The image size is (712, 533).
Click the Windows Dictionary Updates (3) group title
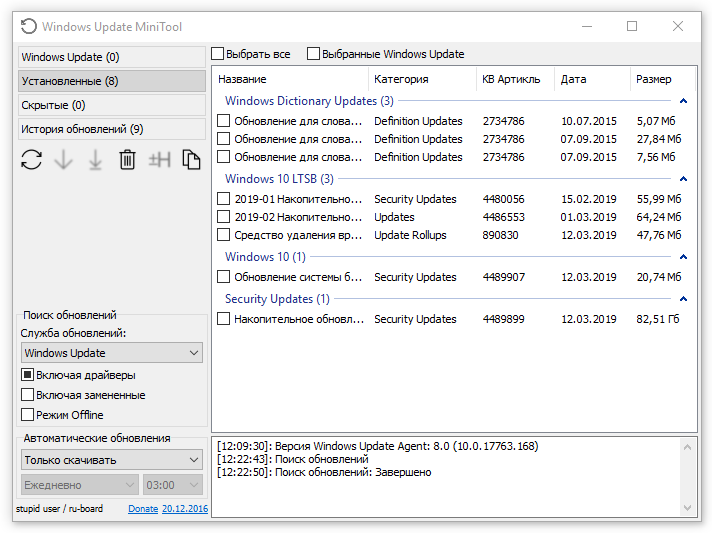[309, 101]
